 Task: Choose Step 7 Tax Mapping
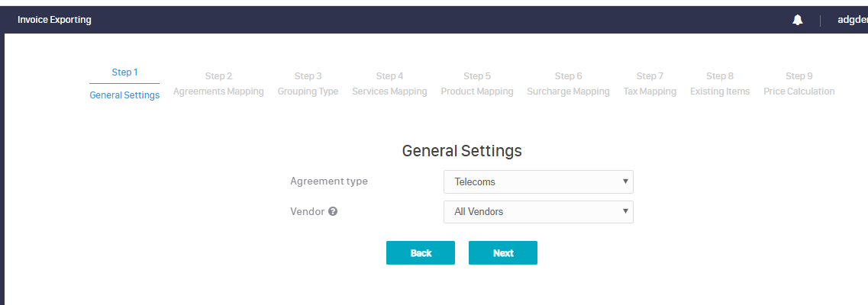click(650, 84)
